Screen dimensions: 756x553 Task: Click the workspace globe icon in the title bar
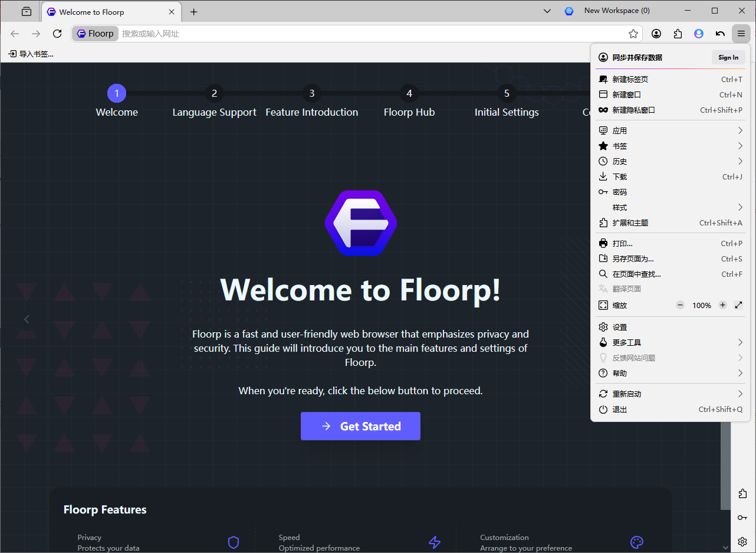pos(568,10)
